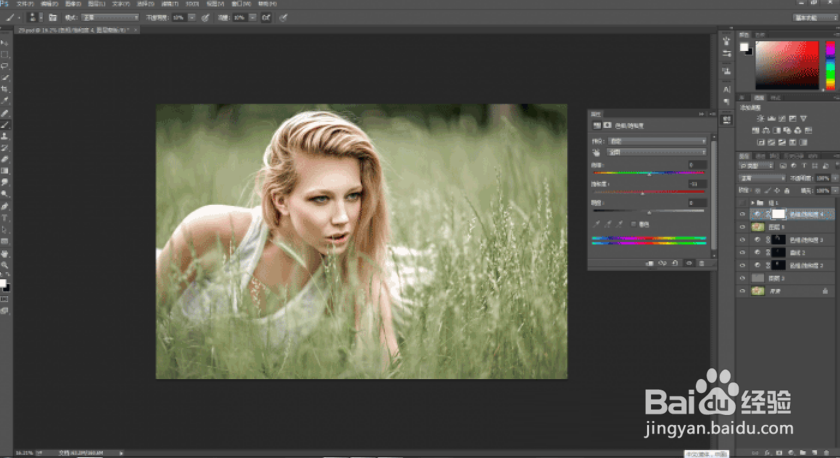Open the brush Opacity dropdown arrow
The image size is (840, 458).
click(192, 18)
